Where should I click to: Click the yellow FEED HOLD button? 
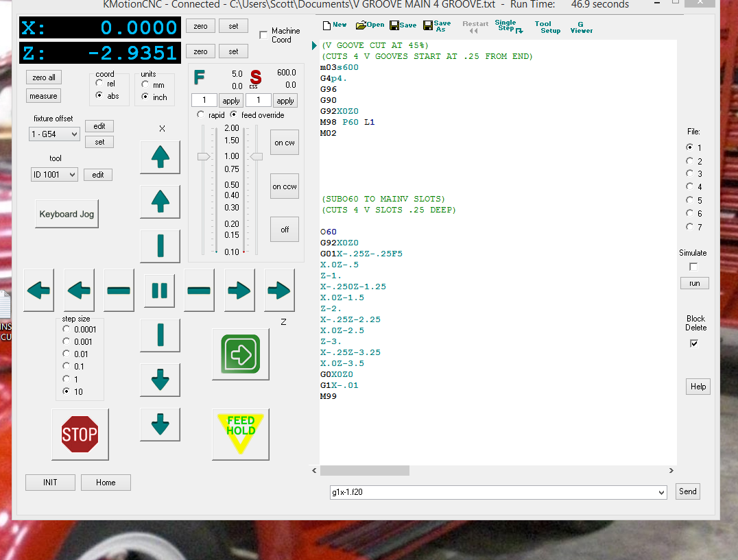(x=240, y=433)
